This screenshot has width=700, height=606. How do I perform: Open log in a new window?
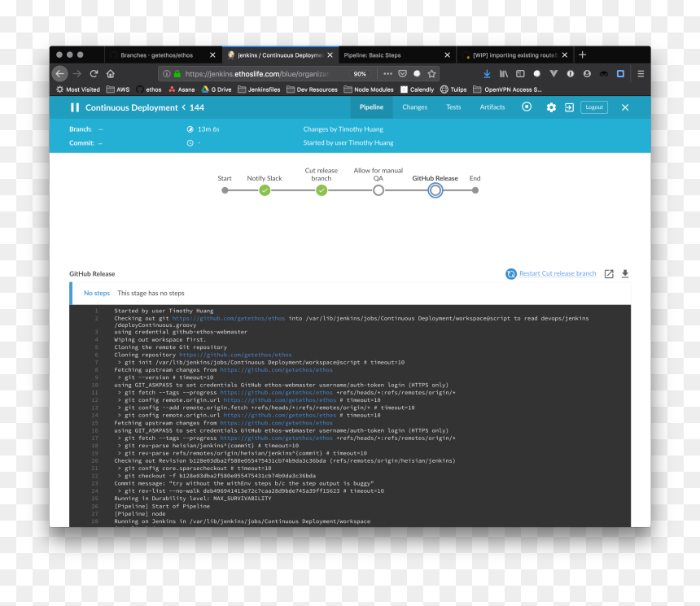(x=609, y=274)
